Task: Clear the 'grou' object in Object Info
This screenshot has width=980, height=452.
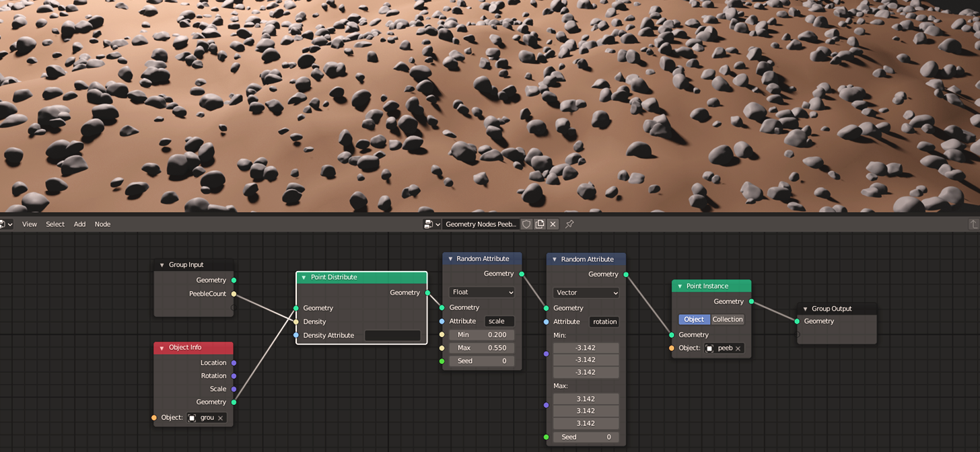Action: (220, 418)
